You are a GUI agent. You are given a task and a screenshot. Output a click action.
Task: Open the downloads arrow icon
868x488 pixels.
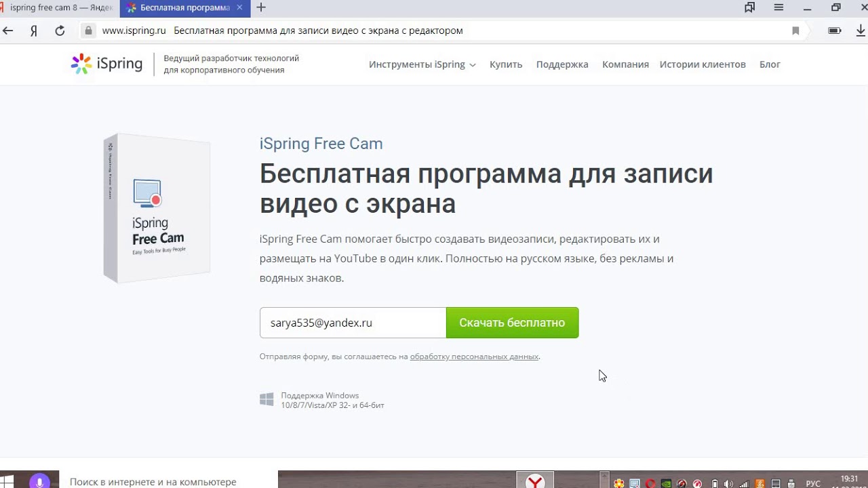tap(862, 30)
